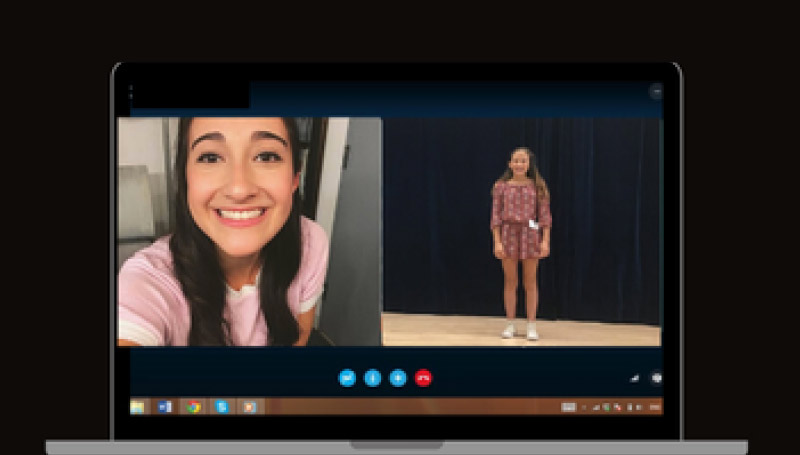This screenshot has width=800, height=455.
Task: Open File Explorer from the taskbar
Action: [137, 407]
